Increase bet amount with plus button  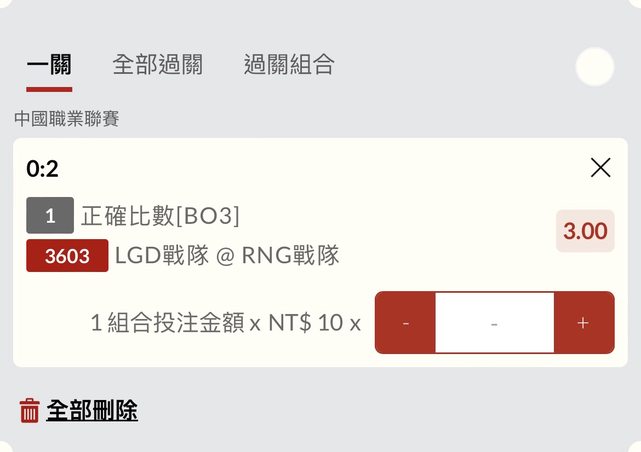pyautogui.click(x=583, y=323)
